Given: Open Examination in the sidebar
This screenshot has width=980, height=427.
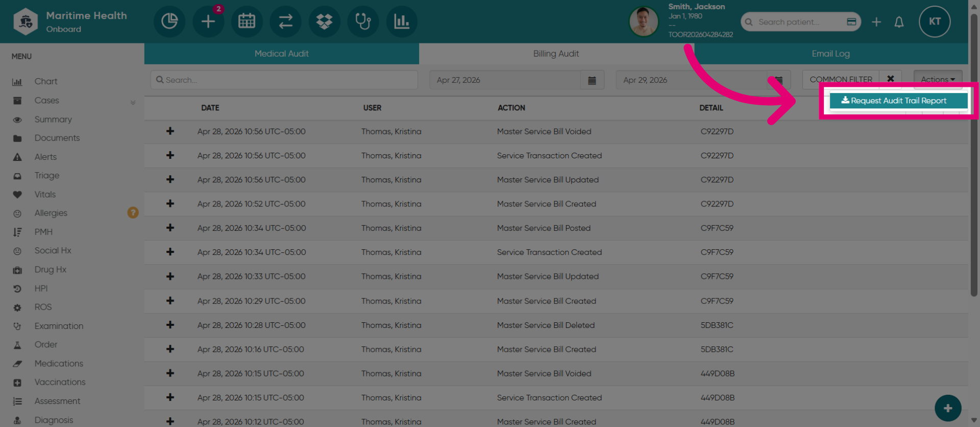Looking at the screenshot, I should [59, 326].
